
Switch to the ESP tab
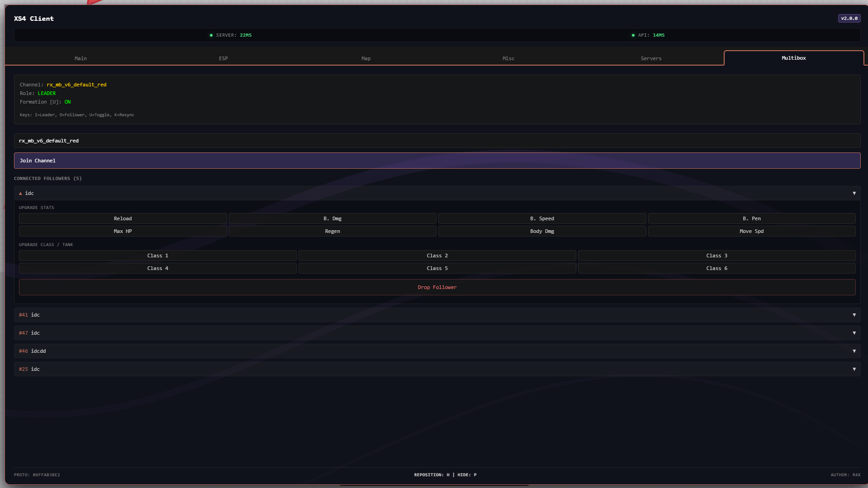tap(223, 58)
